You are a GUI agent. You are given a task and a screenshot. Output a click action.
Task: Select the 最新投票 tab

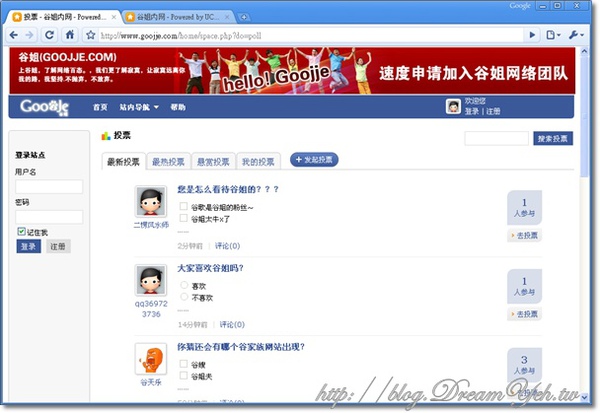click(x=123, y=162)
